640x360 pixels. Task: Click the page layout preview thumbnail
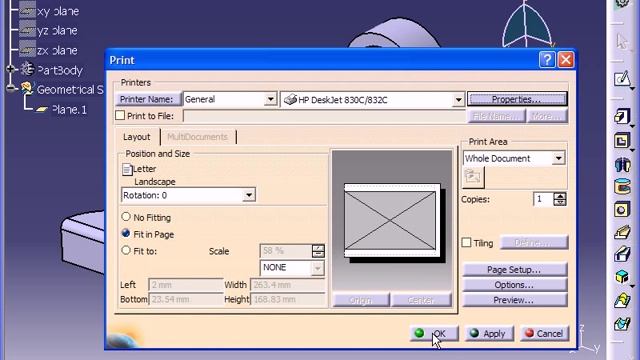[x=392, y=220]
